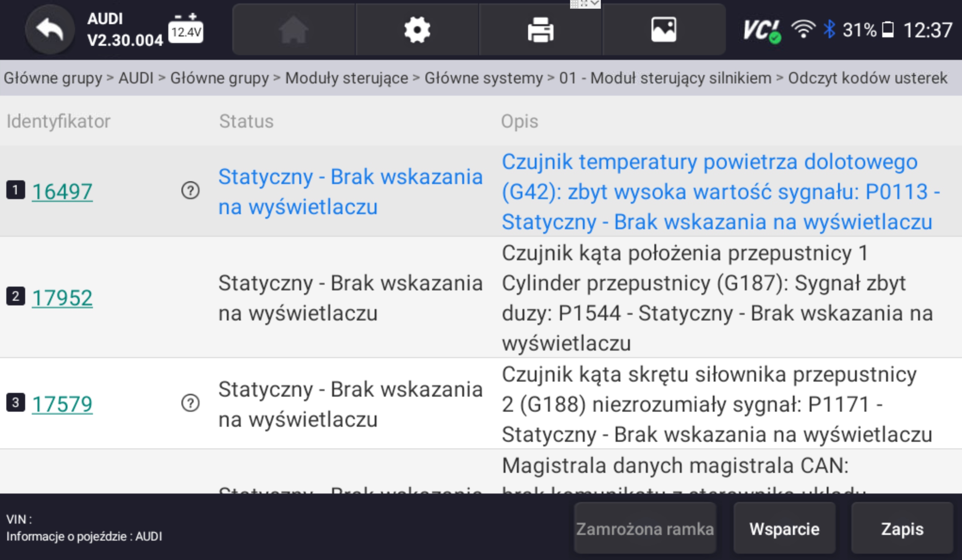This screenshot has width=962, height=560.
Task: Tap the back arrow button
Action: pyautogui.click(x=50, y=30)
